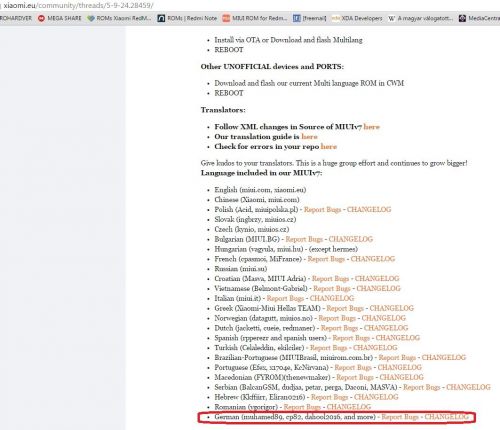This screenshot has width=500, height=430.
Task: Follow the 'here' link for XML changes
Action: click(x=371, y=127)
